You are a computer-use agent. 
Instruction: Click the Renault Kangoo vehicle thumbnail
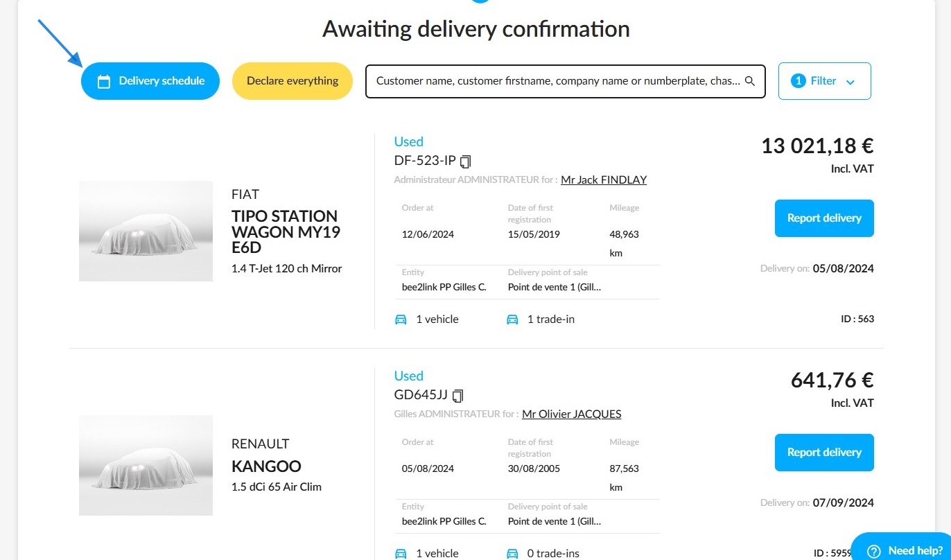pyautogui.click(x=146, y=465)
